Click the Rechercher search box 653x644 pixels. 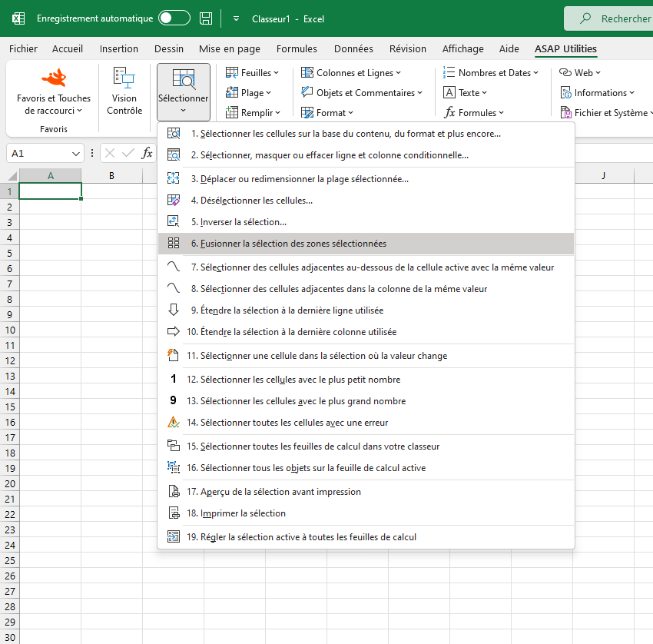[x=608, y=18]
